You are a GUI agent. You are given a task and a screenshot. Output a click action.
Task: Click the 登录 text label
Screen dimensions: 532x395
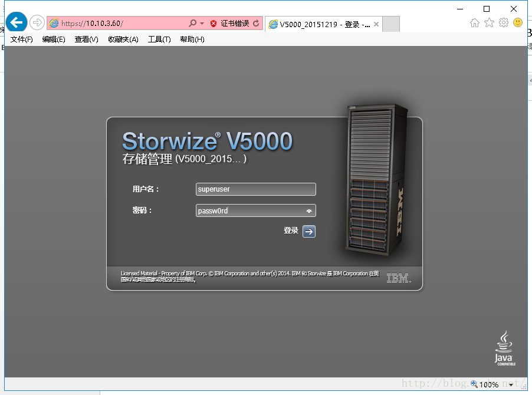[291, 231]
